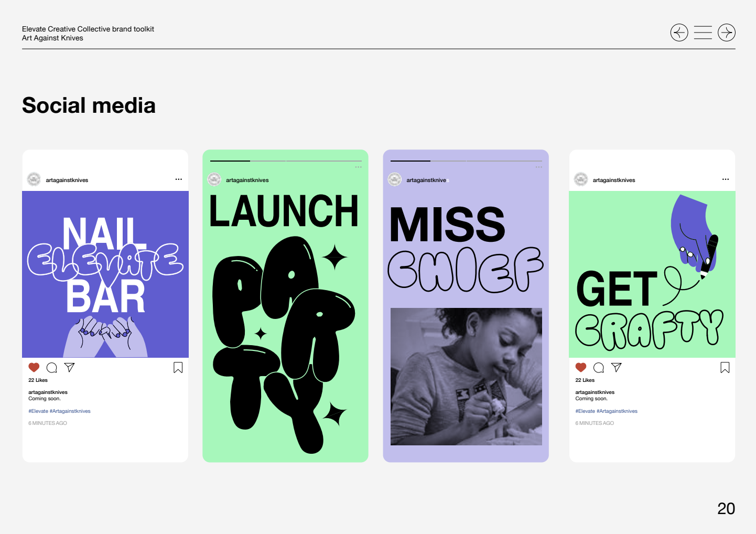Click page number 20
Viewport: 756px width, 534px height.
(x=726, y=508)
